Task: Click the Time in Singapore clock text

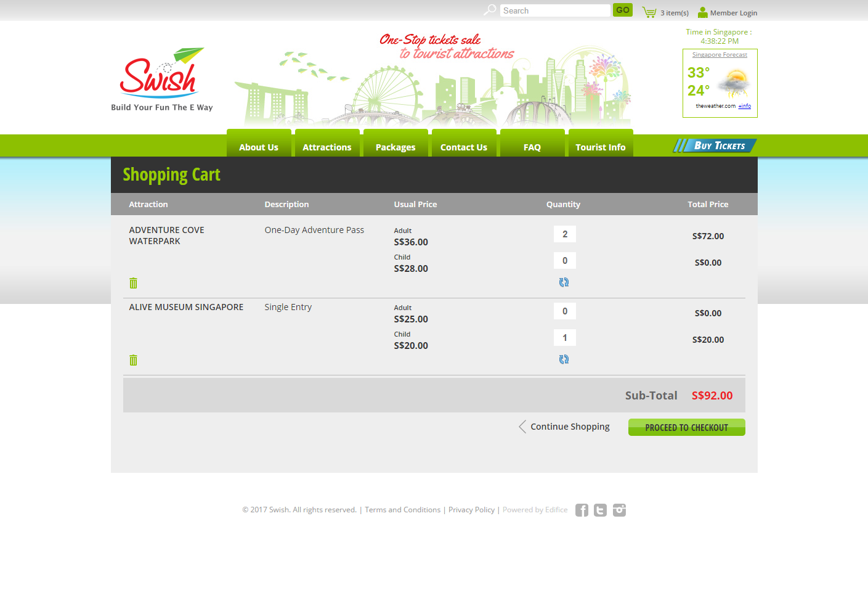Action: [x=719, y=36]
